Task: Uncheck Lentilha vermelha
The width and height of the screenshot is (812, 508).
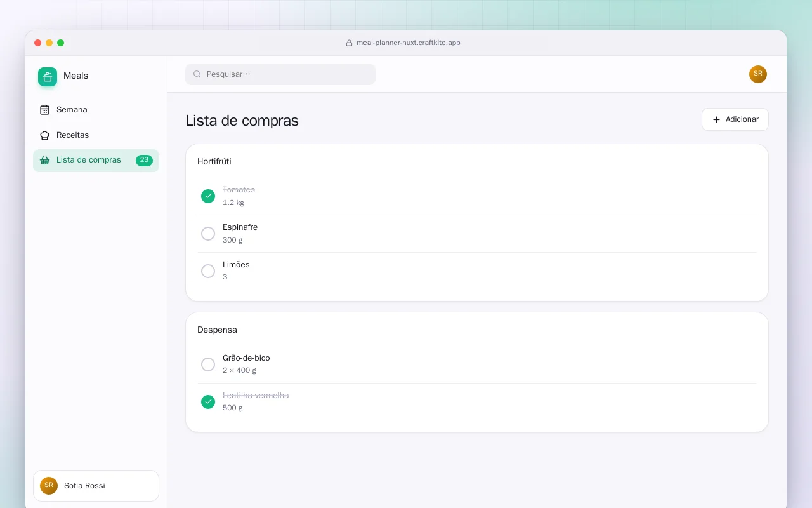Action: pos(208,402)
